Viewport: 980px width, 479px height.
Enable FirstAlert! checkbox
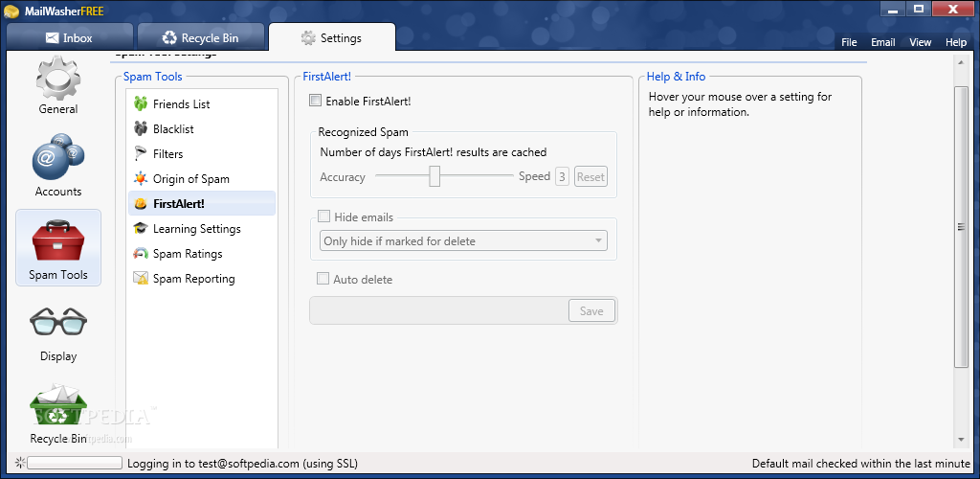pyautogui.click(x=315, y=101)
